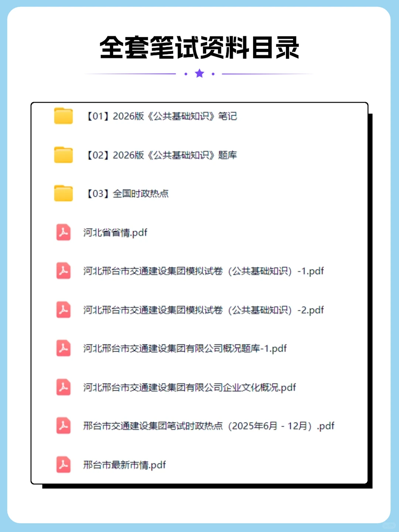Click the PDF icon for 模拟试卷（公共基础知识）-1.pdf
Image resolution: width=399 pixels, height=532 pixels.
click(x=64, y=271)
